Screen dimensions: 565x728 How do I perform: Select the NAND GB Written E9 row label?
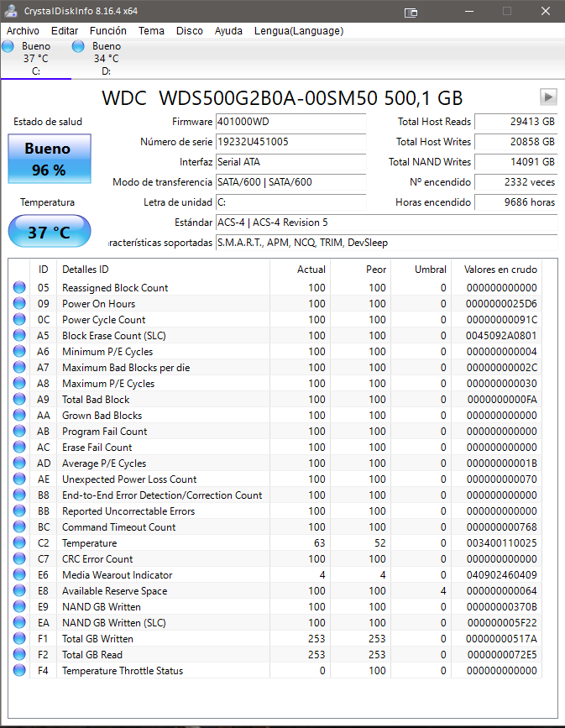coord(102,607)
